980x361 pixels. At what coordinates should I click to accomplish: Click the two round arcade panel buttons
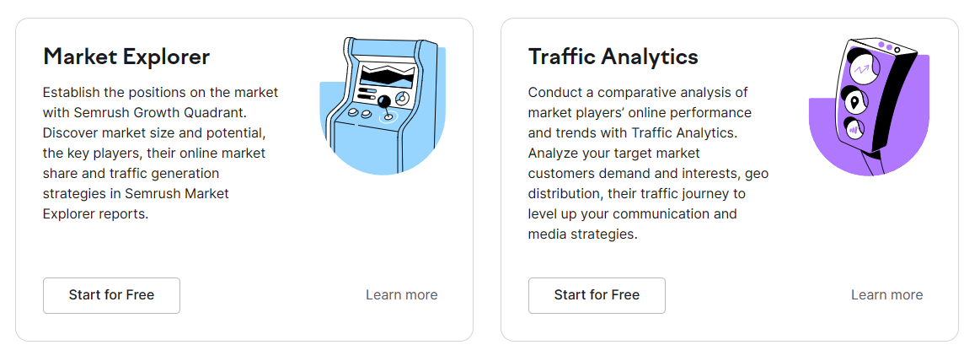[359, 111]
